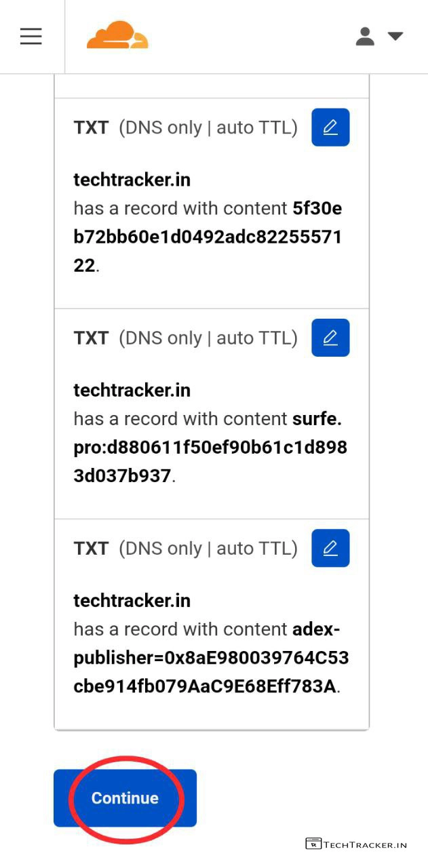Click techtracker.in domain in the adex-publisher record
Screen dimensions: 428x868
132,600
